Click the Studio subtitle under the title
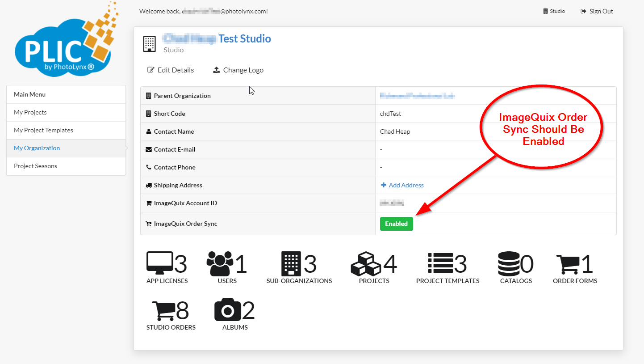Screen dimensions: 644x364 [174, 50]
